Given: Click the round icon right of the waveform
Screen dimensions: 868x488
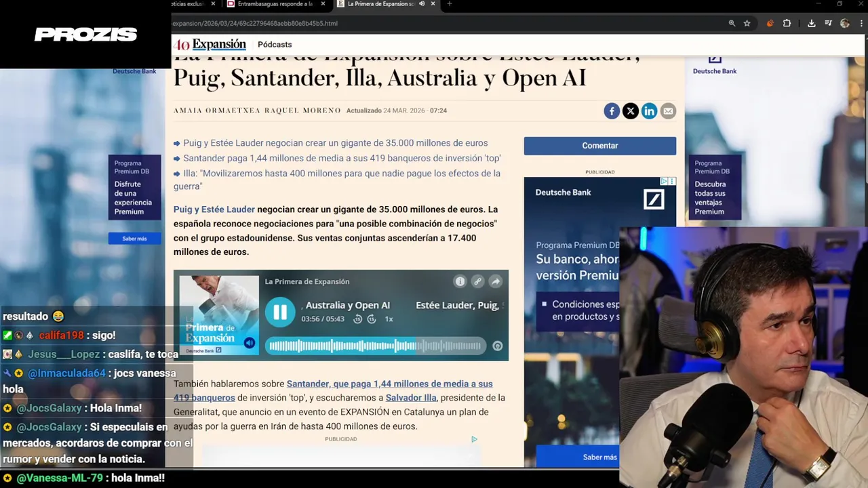Looking at the screenshot, I should tap(497, 346).
